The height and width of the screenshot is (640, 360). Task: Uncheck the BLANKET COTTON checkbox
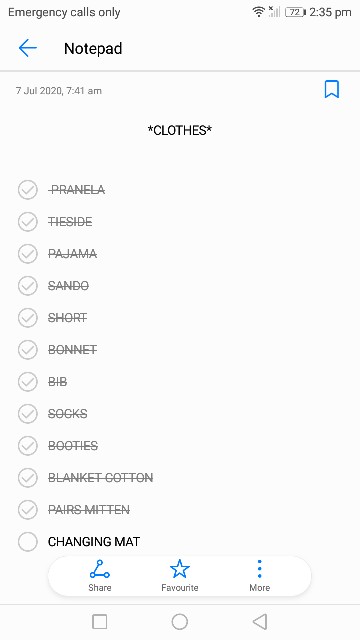pos(28,478)
